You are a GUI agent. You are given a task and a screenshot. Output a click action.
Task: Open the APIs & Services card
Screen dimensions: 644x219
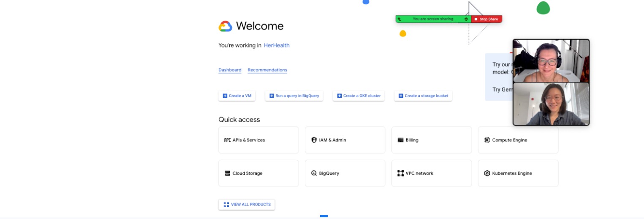click(x=258, y=140)
